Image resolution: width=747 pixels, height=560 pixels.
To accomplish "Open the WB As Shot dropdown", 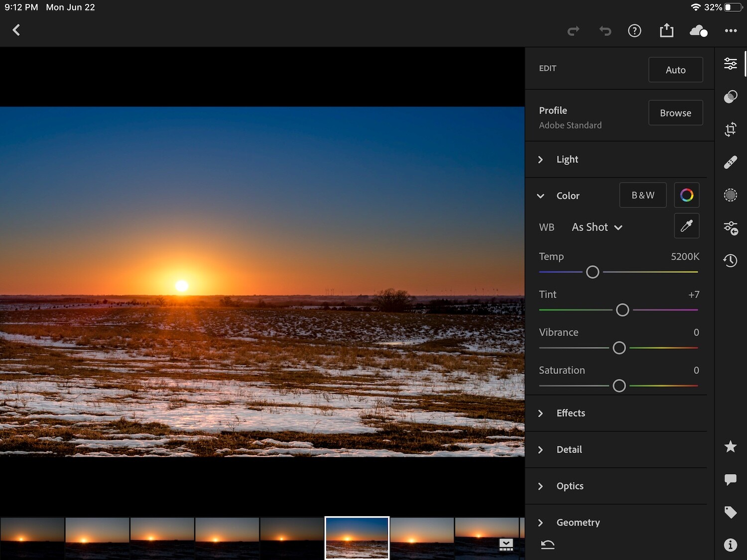I will [597, 227].
